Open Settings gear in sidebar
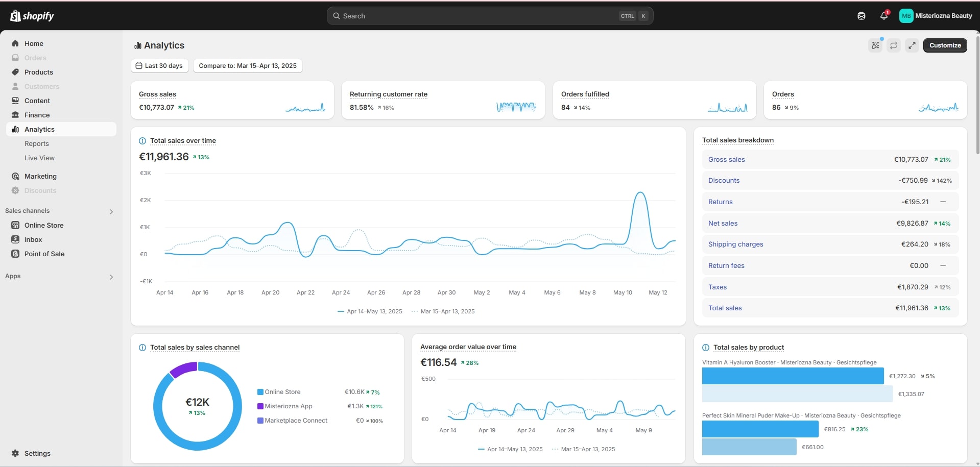 (x=16, y=453)
